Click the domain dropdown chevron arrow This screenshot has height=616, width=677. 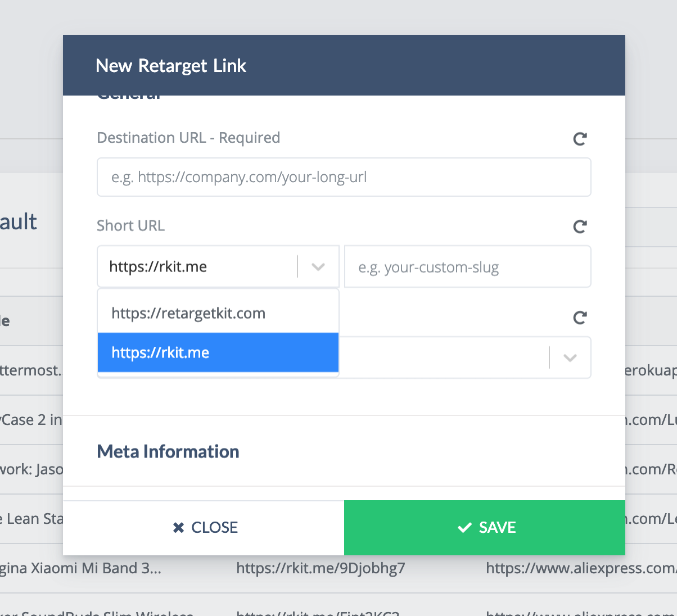pyautogui.click(x=318, y=267)
